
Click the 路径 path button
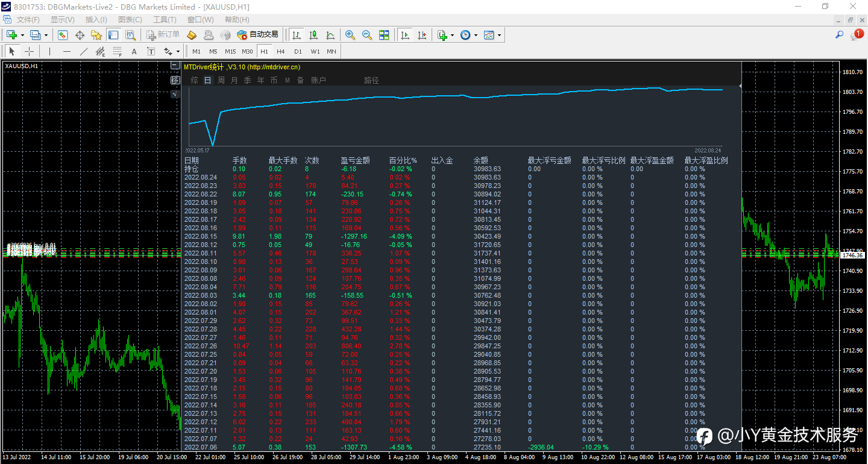click(372, 80)
